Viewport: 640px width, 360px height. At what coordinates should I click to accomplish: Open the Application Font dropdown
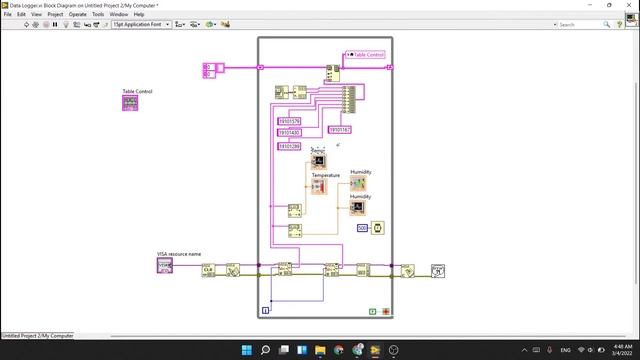[141, 24]
